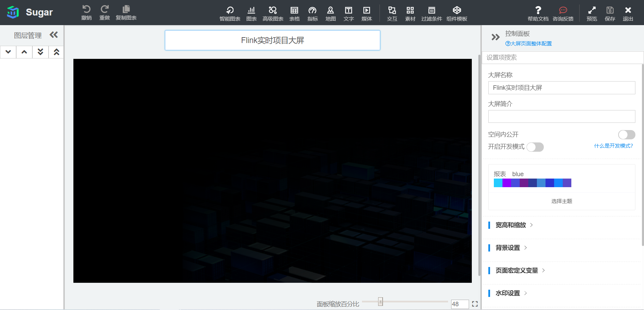644x310 pixels.
Task: Click the zoom percentage field showing 48
Action: coord(460,304)
